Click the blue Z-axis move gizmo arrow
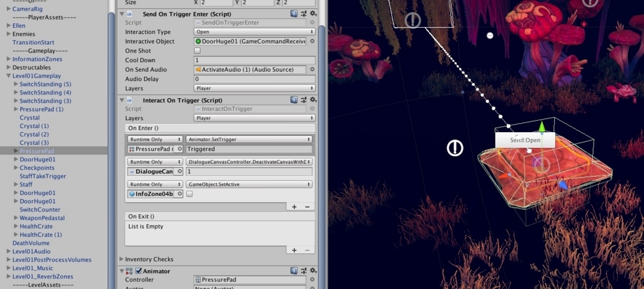 click(x=563, y=185)
